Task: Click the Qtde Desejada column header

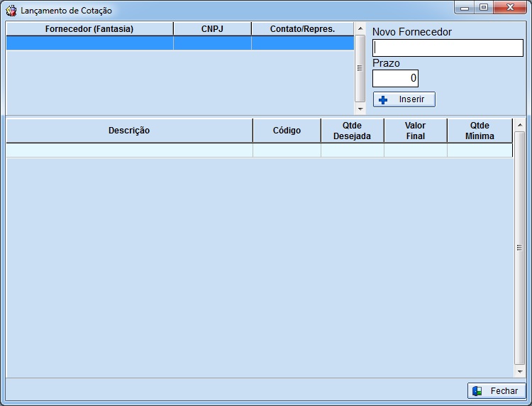Action: (352, 131)
